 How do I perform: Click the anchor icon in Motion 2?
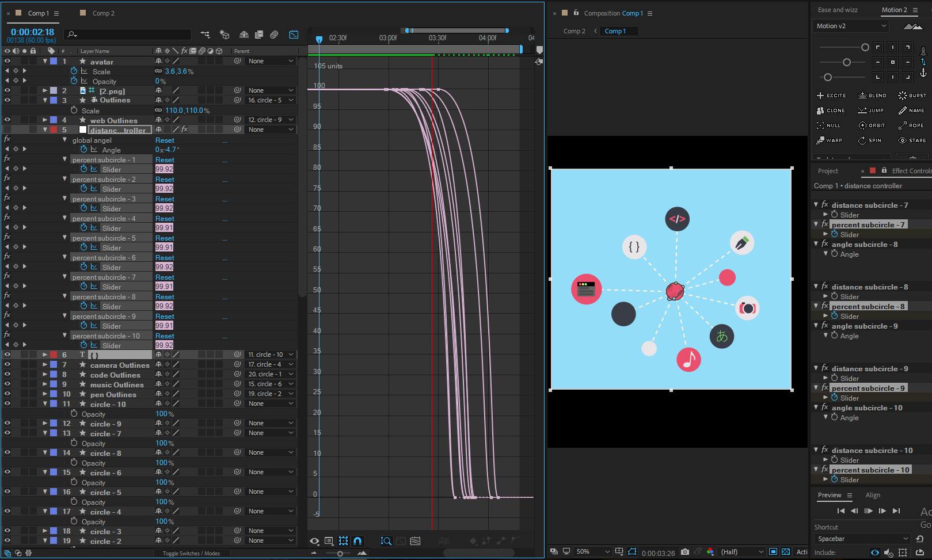click(923, 73)
